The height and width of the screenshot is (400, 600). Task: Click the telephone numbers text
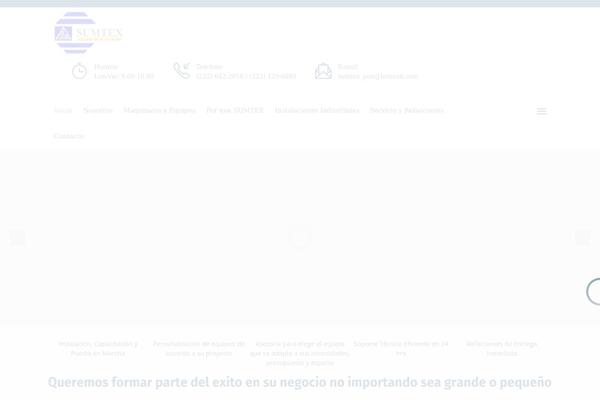[246, 76]
